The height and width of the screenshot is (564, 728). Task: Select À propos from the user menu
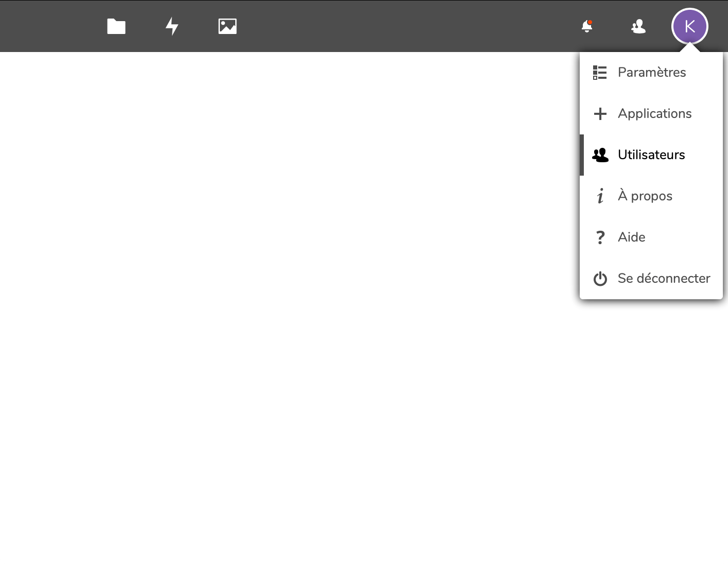pos(645,196)
